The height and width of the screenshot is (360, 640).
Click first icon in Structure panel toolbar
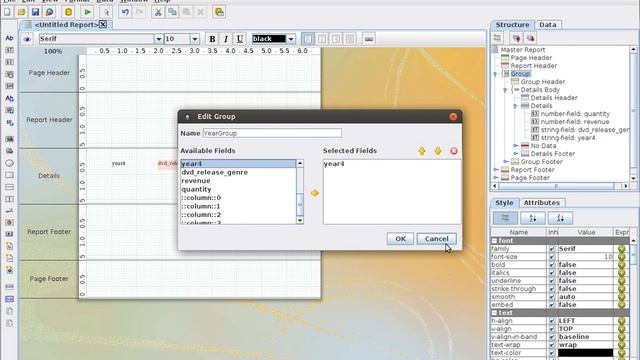coord(497,38)
